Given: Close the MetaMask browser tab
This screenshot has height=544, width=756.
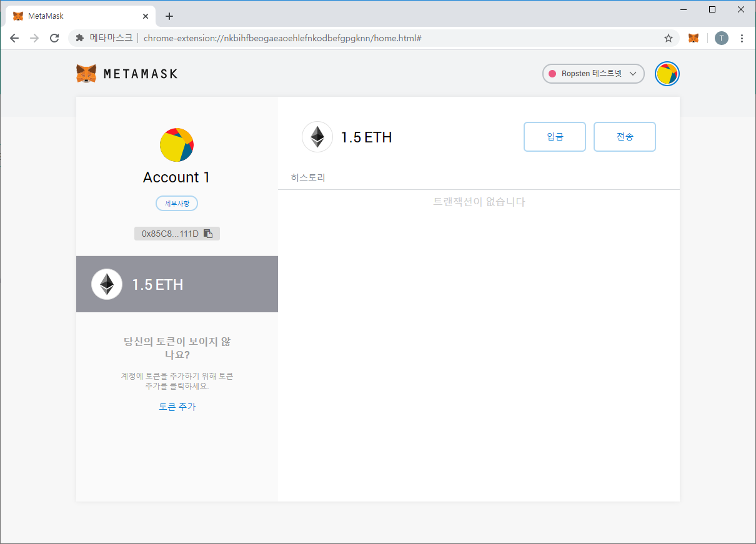Looking at the screenshot, I should (145, 16).
